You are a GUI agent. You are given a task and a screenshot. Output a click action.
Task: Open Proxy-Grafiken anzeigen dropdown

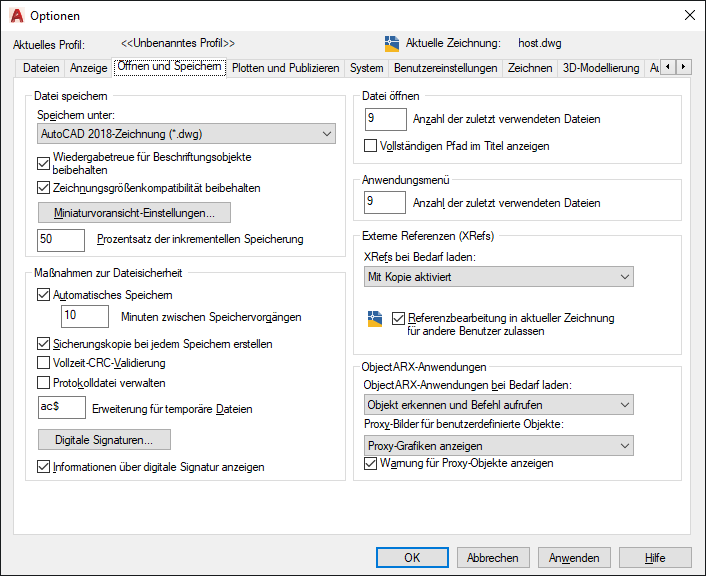point(498,446)
